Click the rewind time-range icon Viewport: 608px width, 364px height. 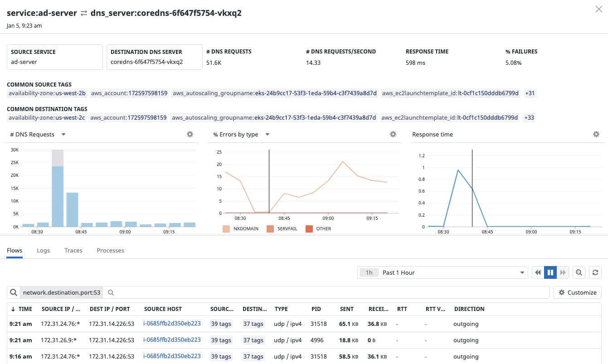click(538, 272)
